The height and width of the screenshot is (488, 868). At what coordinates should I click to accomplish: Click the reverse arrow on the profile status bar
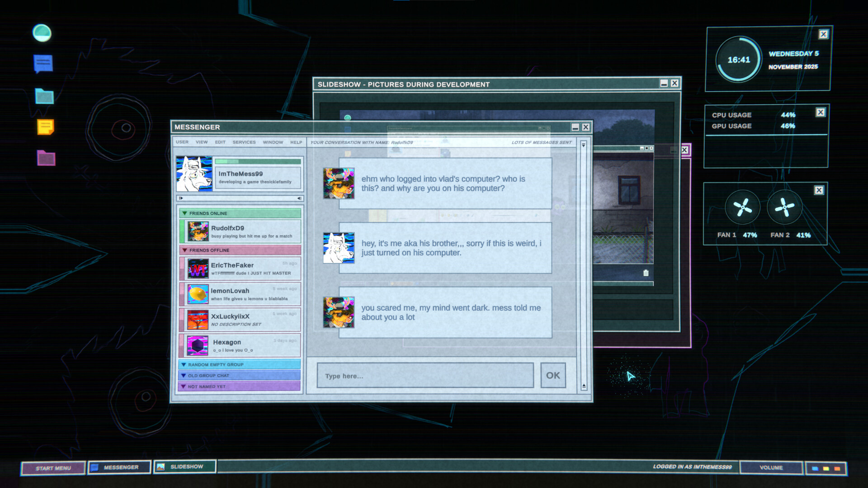click(x=299, y=198)
